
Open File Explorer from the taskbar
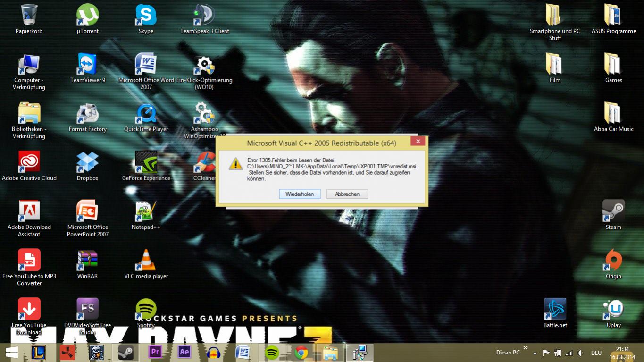pyautogui.click(x=330, y=353)
